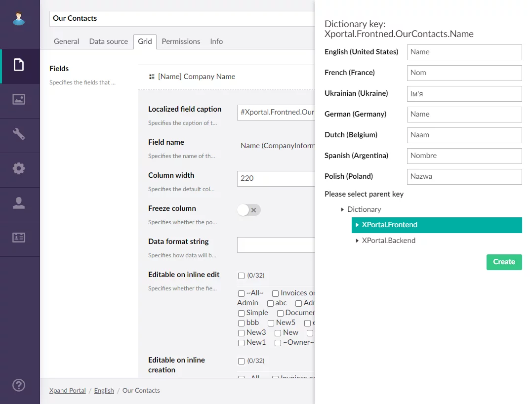Viewport: 532px width, 404px height.
Task: Check the ~All~ checkbox under inline edit
Action: [241, 293]
